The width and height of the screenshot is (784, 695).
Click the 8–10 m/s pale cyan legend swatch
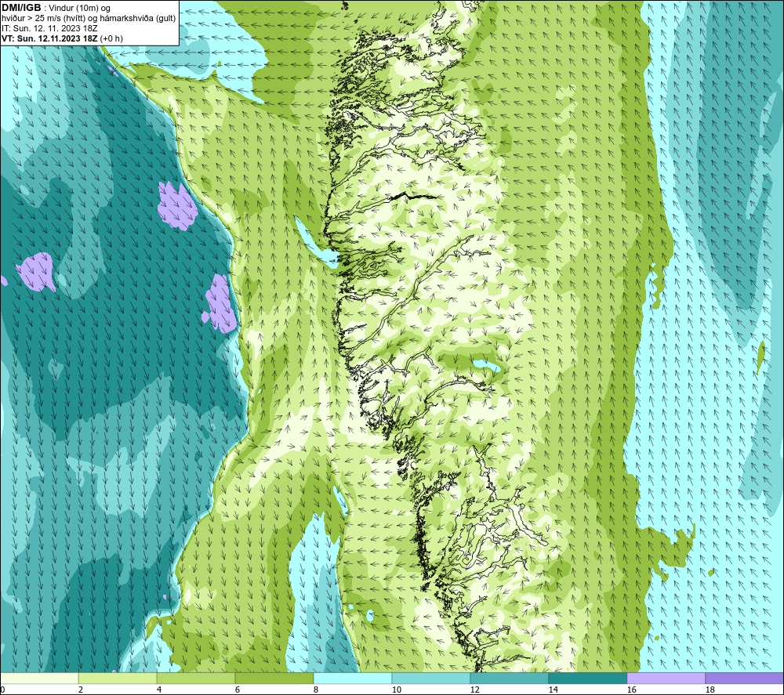tap(353, 678)
